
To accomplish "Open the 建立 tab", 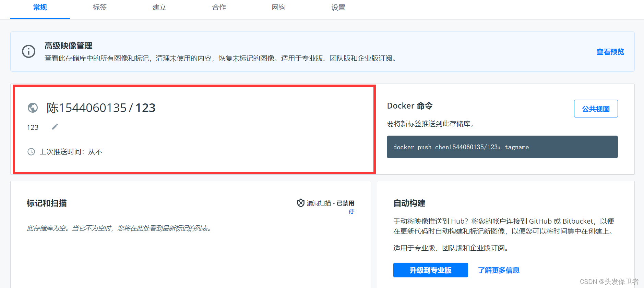I will point(159,8).
